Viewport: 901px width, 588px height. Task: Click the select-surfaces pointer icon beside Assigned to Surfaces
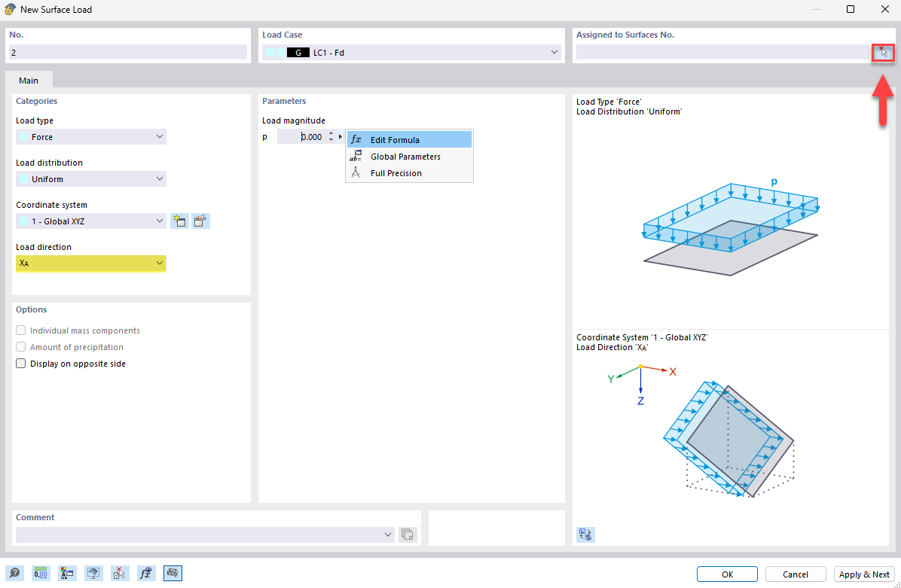pos(882,52)
